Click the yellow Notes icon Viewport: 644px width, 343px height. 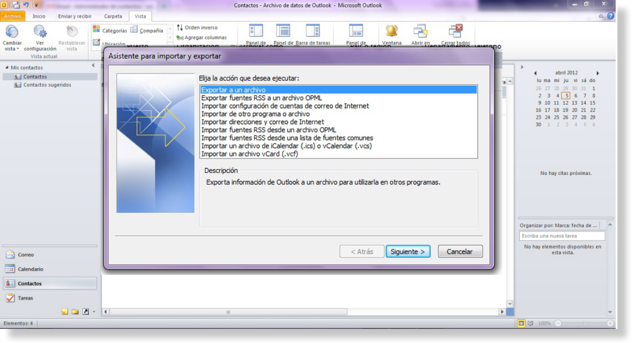click(65, 312)
